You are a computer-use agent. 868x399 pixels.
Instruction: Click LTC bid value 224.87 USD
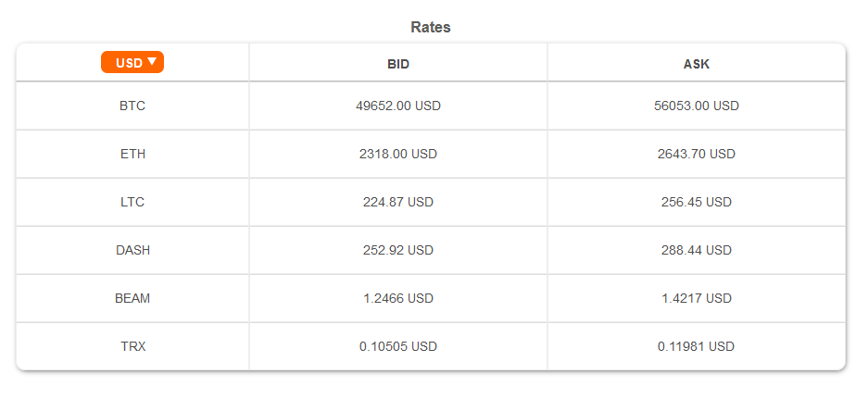tap(398, 202)
